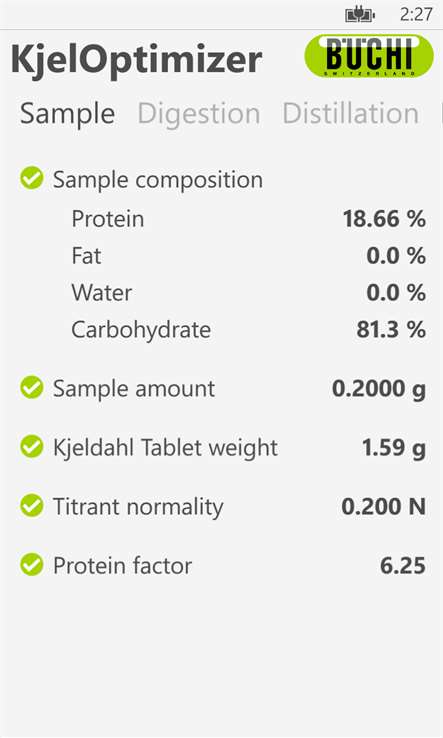
Task: Change the Titrant normality 0.200 N
Action: [x=383, y=506]
